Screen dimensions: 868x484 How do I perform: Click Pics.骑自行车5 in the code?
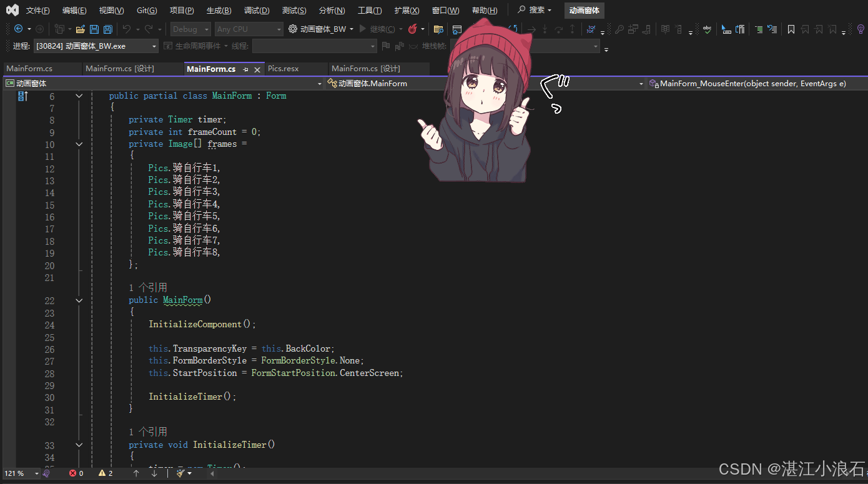coord(184,216)
